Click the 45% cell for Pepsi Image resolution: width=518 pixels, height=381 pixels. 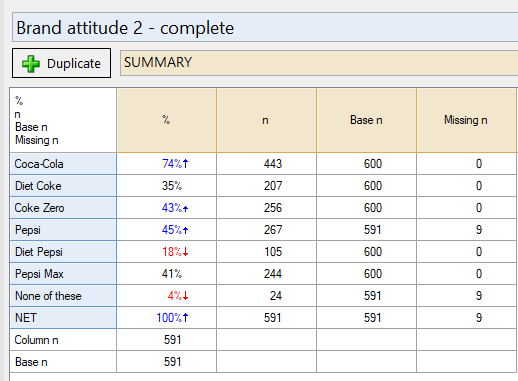(x=166, y=230)
